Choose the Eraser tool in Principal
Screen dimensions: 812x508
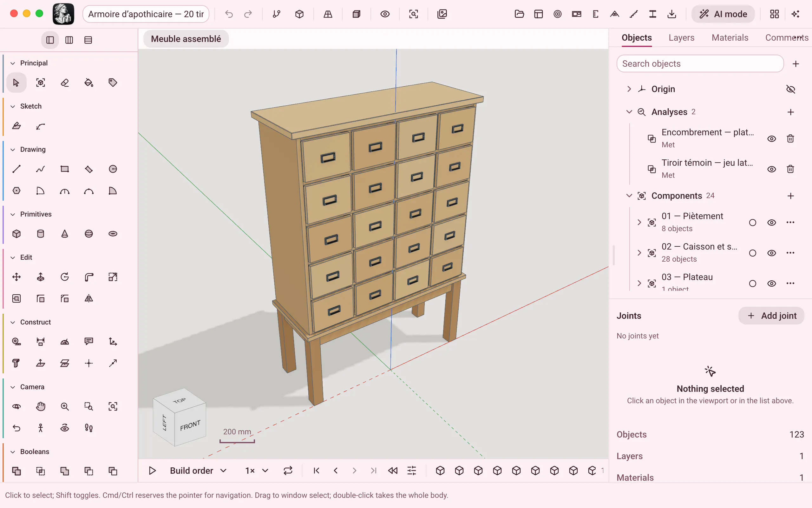pos(64,83)
